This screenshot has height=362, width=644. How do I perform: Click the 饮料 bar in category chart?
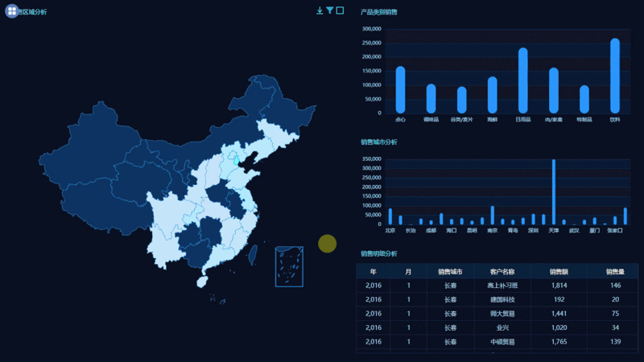pos(615,76)
